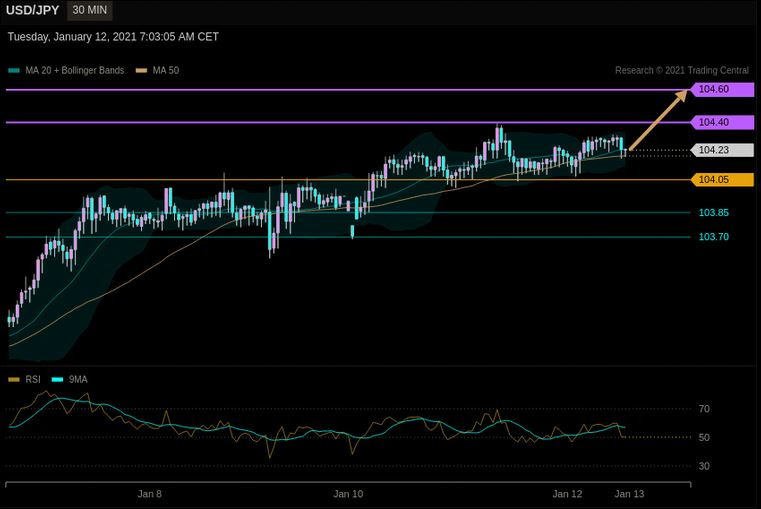Click the 'Jan 13' date axis label
761x509 pixels.
tap(629, 494)
